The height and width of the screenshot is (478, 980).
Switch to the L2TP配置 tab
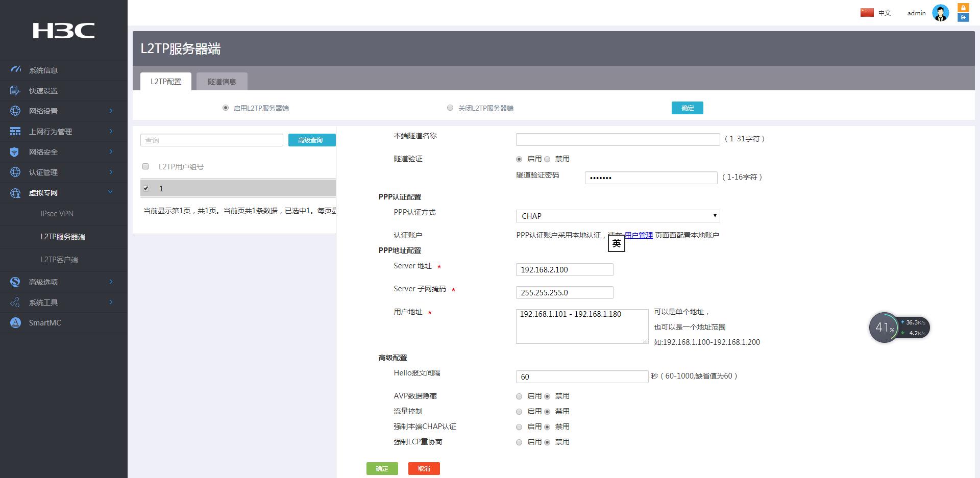(x=166, y=82)
